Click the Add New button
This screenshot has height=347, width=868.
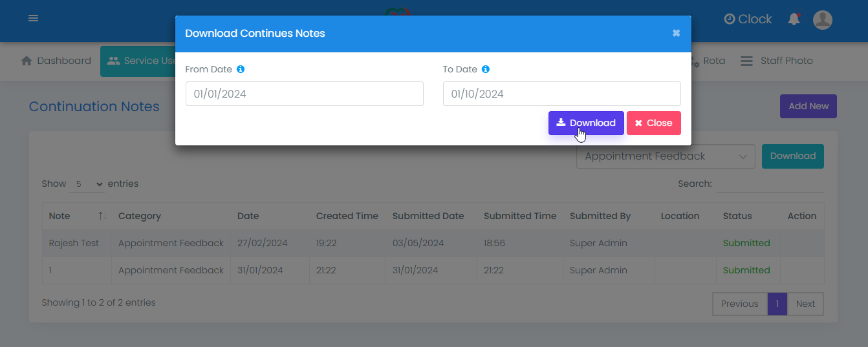[808, 106]
